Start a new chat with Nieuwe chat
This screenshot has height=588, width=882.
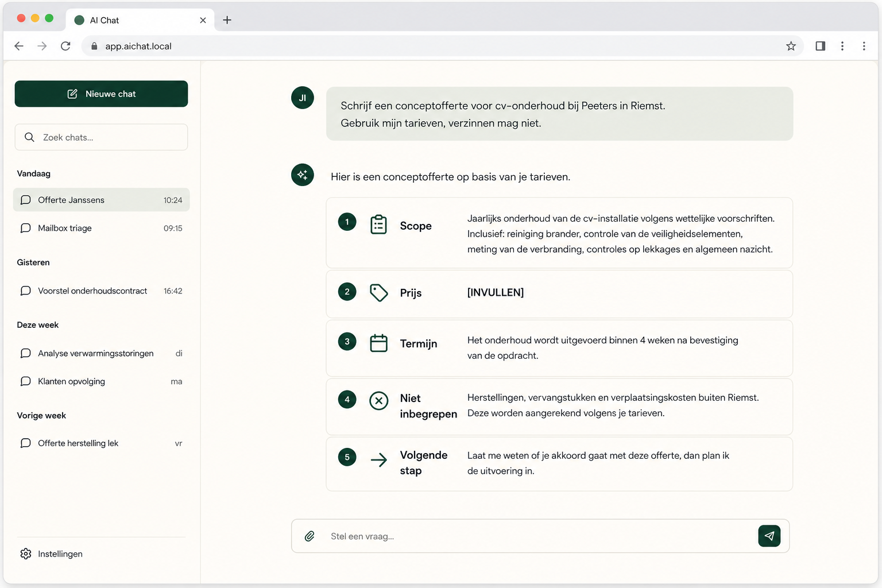(101, 94)
